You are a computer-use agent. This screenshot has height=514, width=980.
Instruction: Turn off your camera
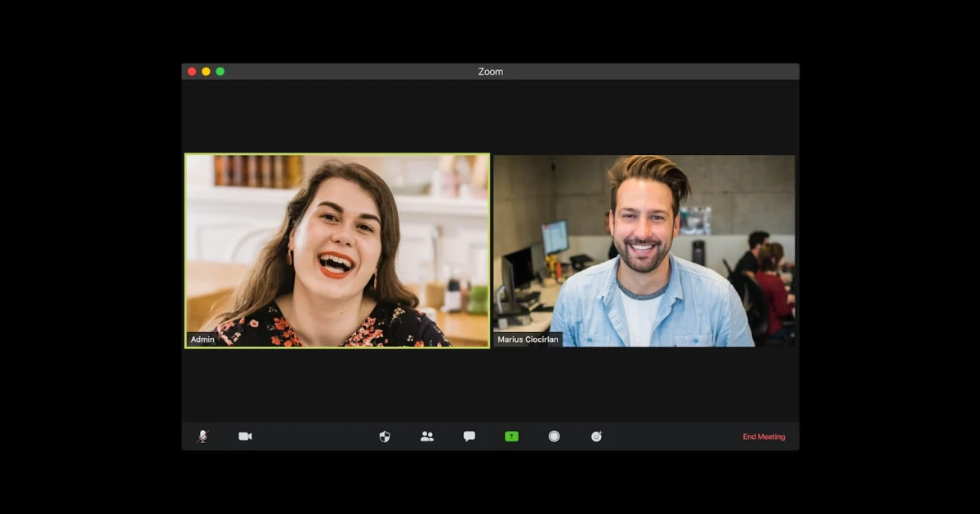[x=245, y=436]
